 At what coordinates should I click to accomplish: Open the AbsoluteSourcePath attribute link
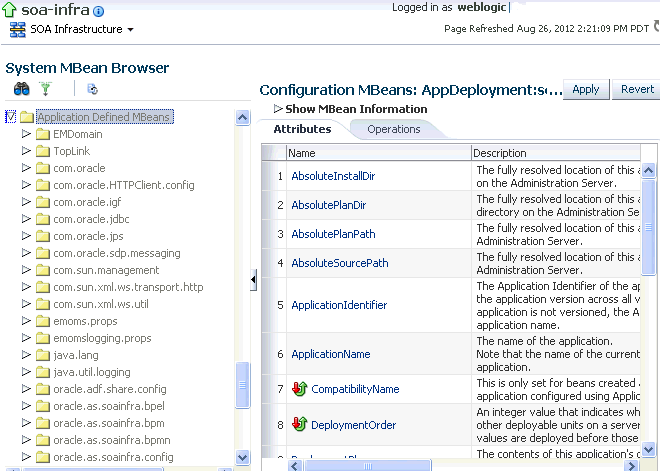(340, 263)
